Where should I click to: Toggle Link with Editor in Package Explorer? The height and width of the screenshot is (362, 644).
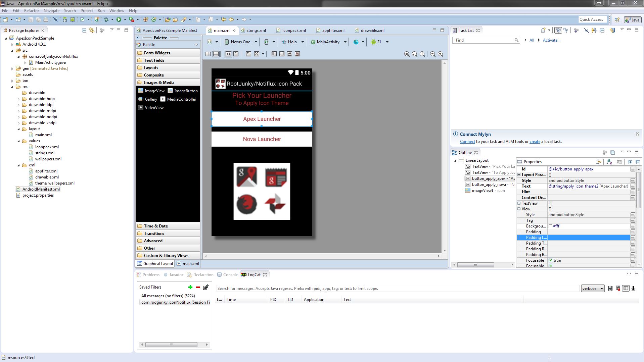click(92, 30)
